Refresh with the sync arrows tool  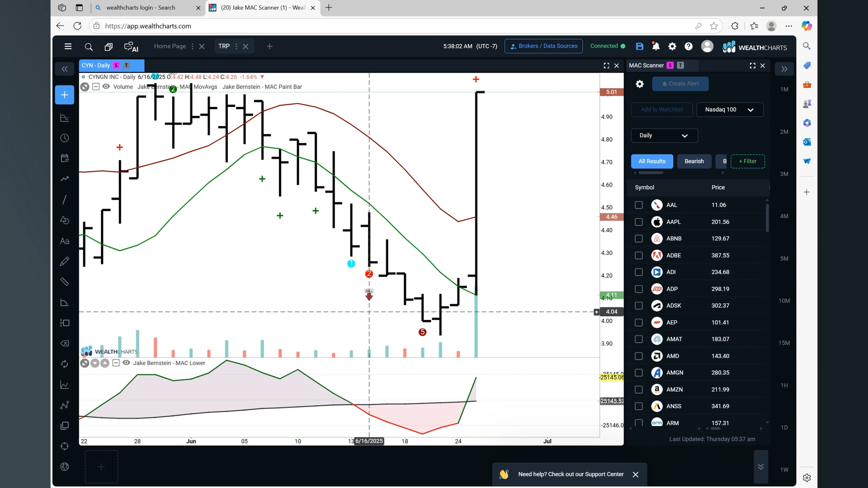65,364
